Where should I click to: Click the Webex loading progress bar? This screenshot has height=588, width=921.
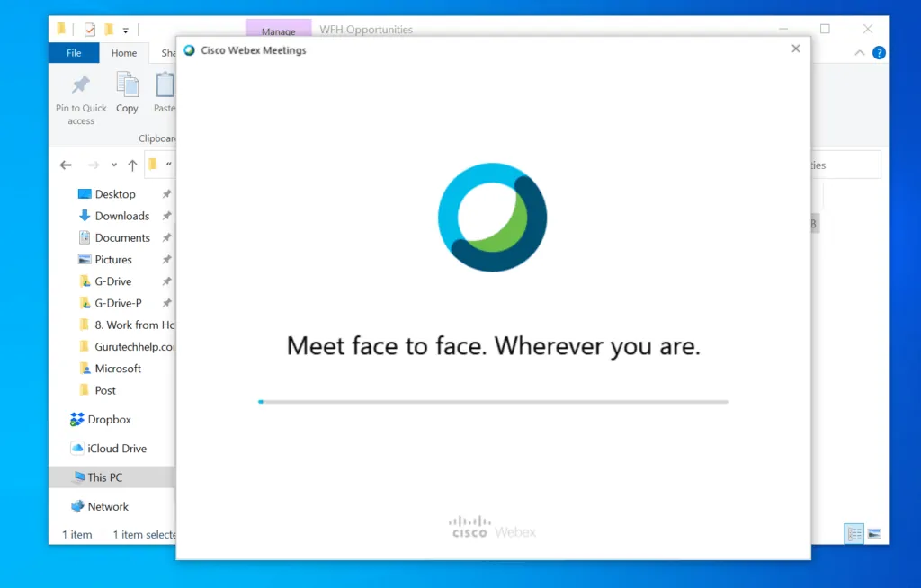[494, 402]
